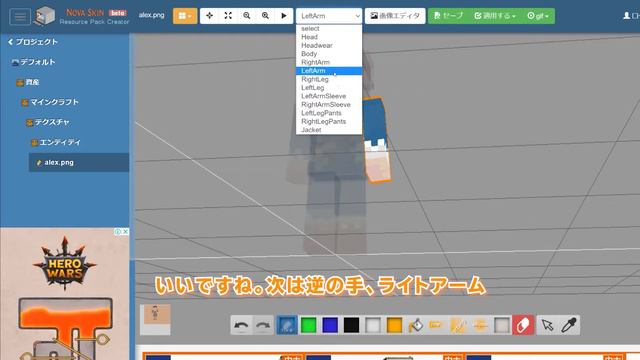
Task: Go back via プロジェクト chevron
Action: click(33, 42)
